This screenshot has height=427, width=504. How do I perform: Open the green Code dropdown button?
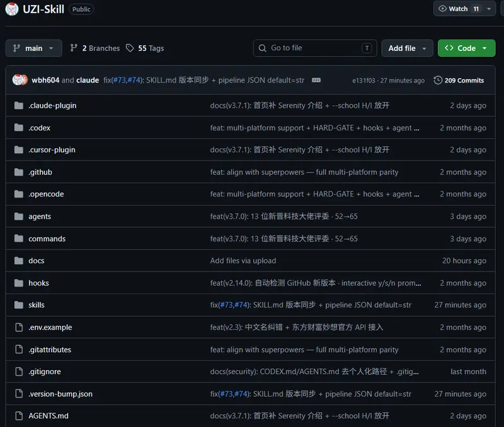466,48
